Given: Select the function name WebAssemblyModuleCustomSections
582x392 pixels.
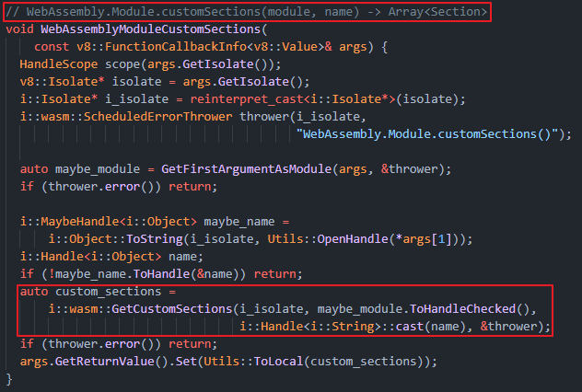Looking at the screenshot, I should [x=151, y=29].
